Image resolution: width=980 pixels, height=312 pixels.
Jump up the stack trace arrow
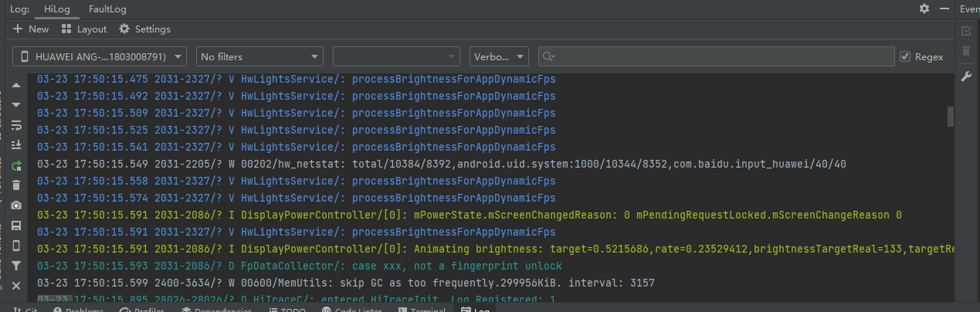pos(16,85)
